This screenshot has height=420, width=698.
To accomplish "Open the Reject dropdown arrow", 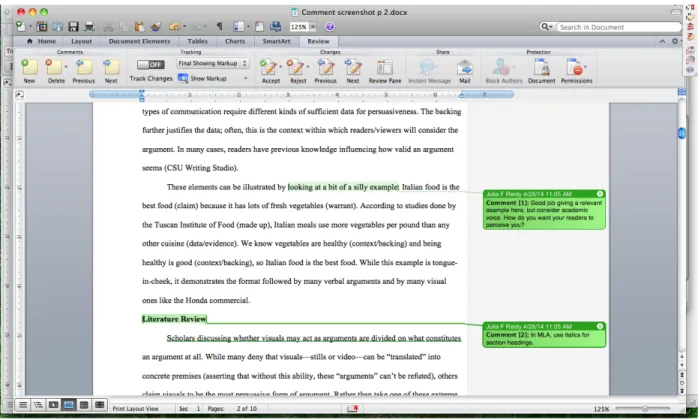I will click(x=308, y=67).
